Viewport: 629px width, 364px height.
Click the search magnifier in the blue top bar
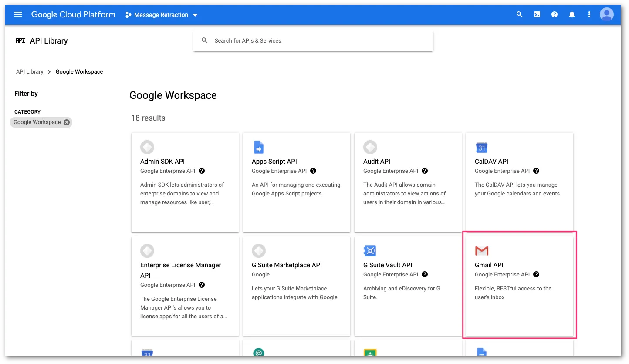click(519, 14)
